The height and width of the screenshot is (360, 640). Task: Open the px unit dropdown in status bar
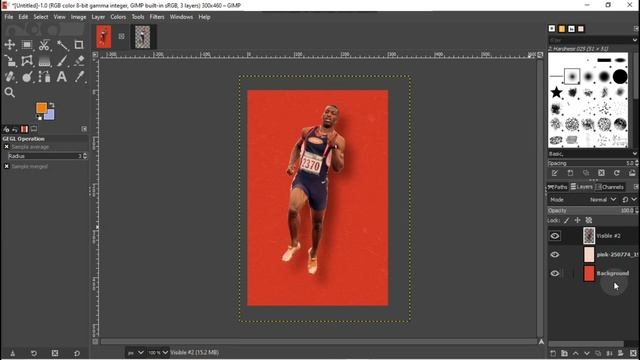[136, 353]
